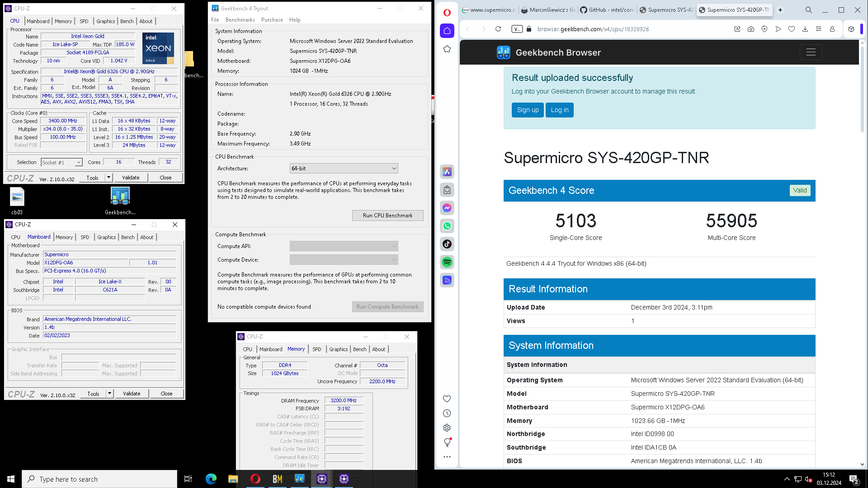Screen dimensions: 868x488
Task: Switch to GitHub intel browser tab
Action: pos(607,10)
